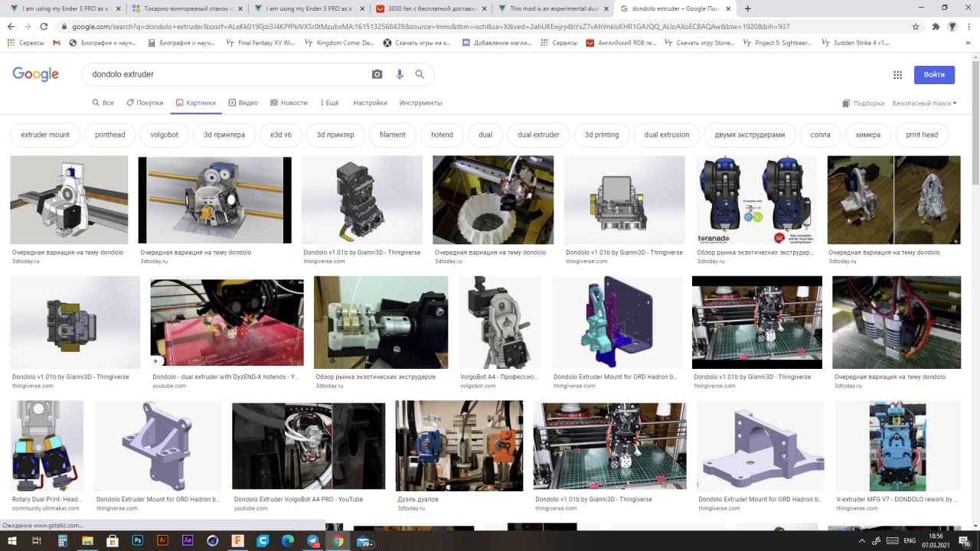
Task: Open the Инструменты search tools
Action: click(x=420, y=103)
